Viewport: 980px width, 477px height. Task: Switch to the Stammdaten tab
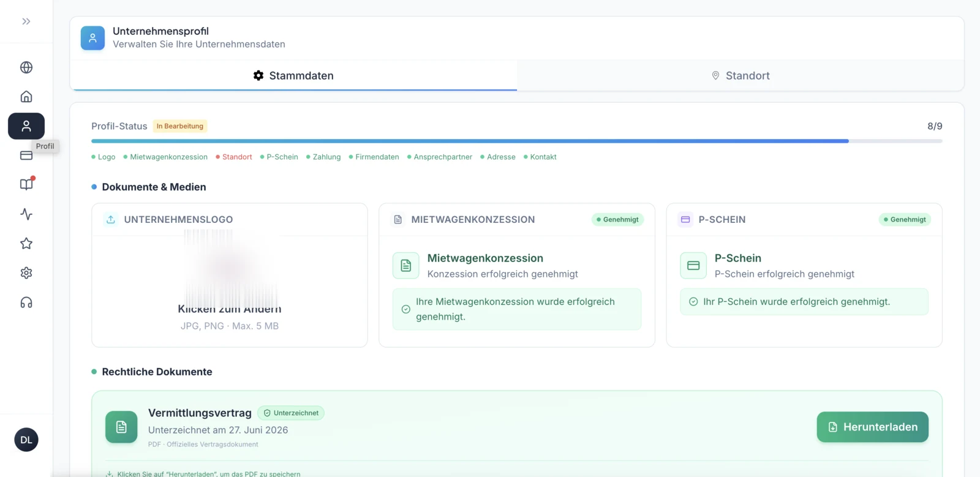coord(293,75)
